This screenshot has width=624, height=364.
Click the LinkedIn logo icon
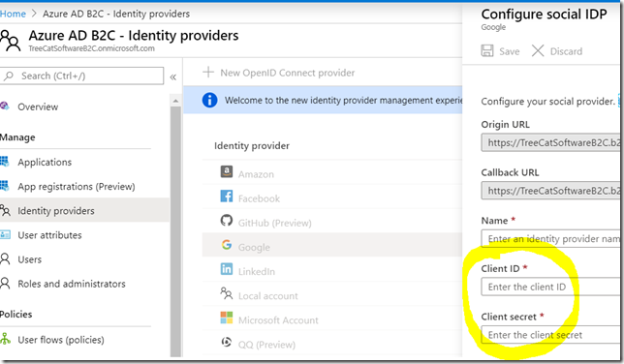(x=227, y=269)
